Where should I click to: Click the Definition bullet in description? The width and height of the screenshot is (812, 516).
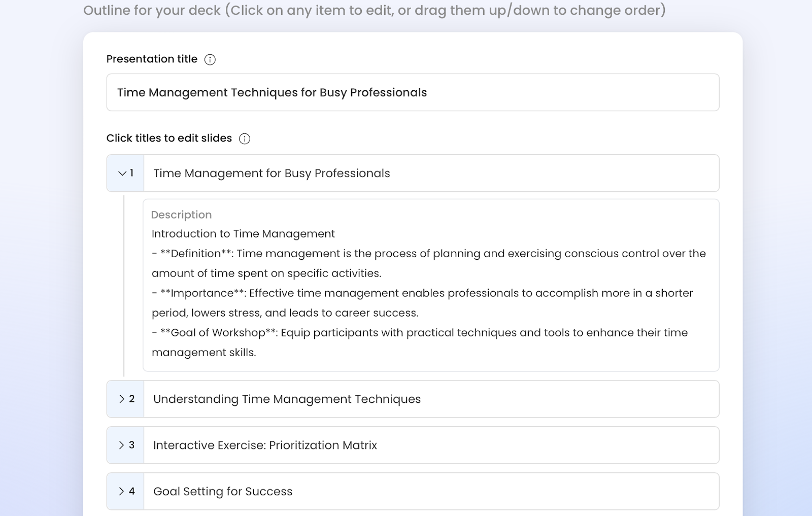429,263
